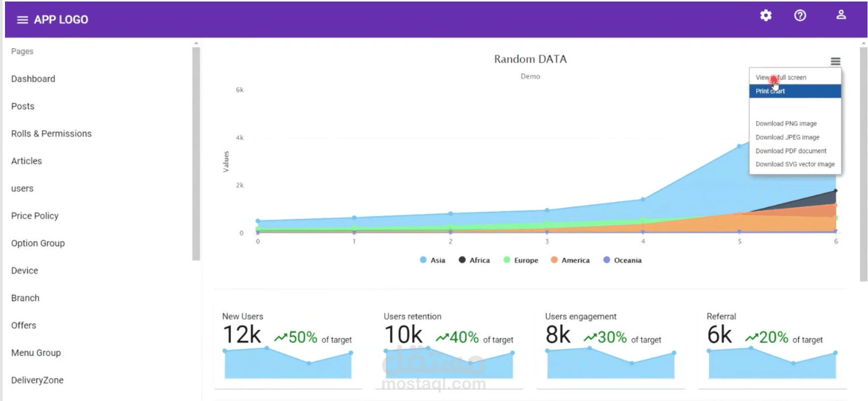The image size is (868, 401).
Task: Click the Random DATA chart title
Action: point(530,59)
